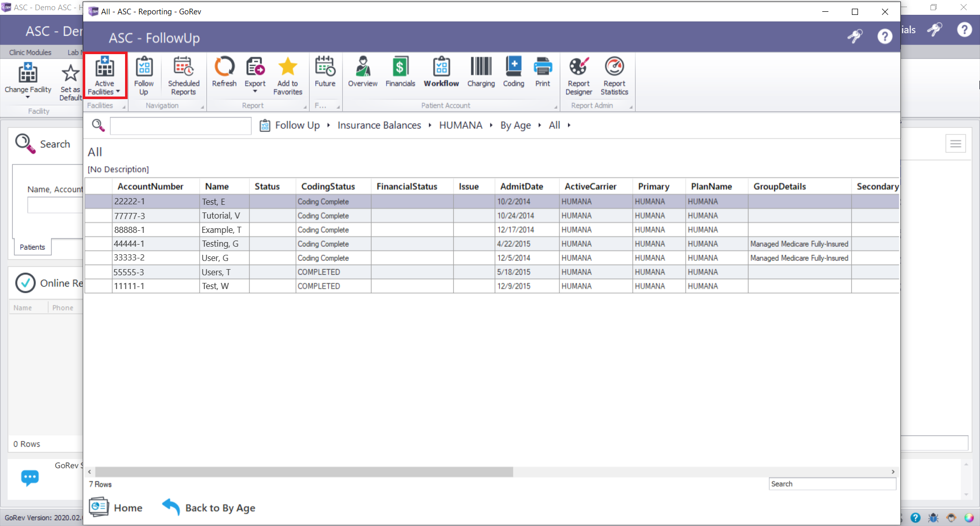This screenshot has height=526, width=980.
Task: Navigate to By Age breadcrumb
Action: (x=516, y=125)
